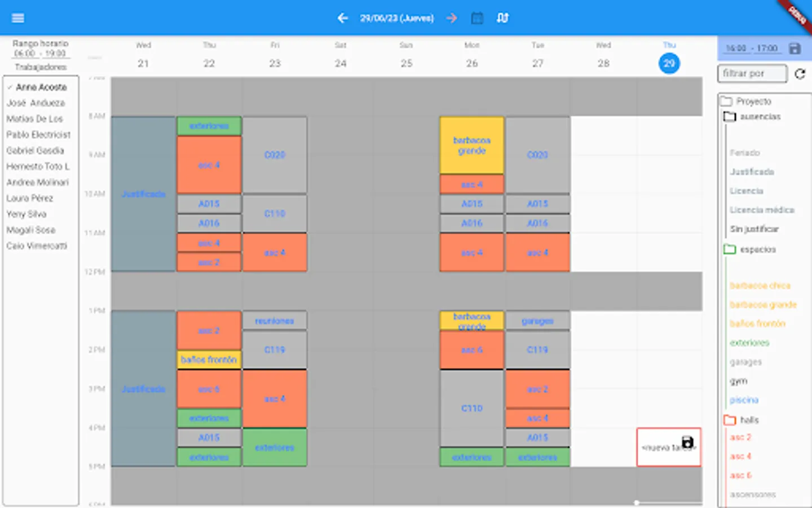Go to previous day with back arrow
The width and height of the screenshot is (812, 508).
point(342,18)
